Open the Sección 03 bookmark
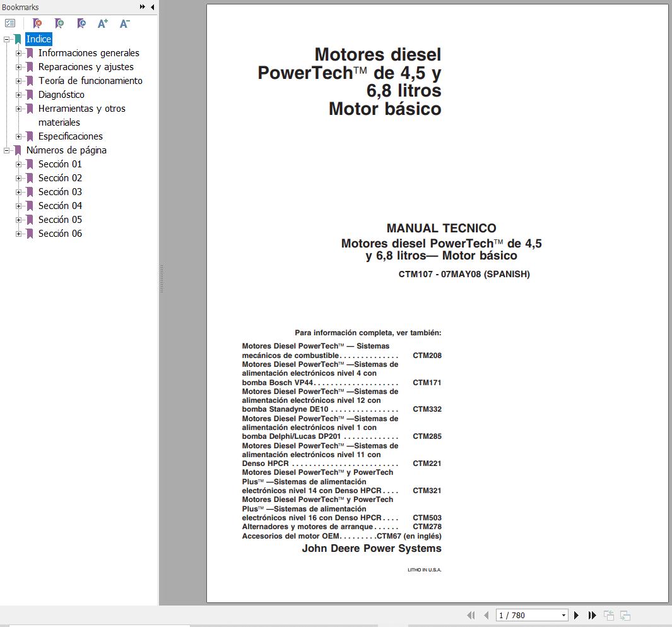Image resolution: width=672 pixels, height=627 pixels. (60, 192)
